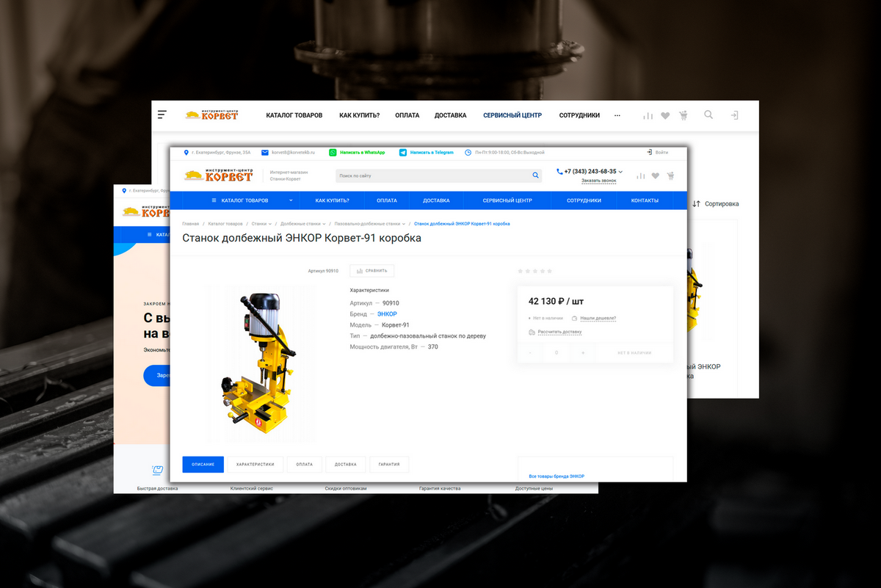Follow the ЭНКОР brand link in characteristics
This screenshot has width=881, height=588.
(x=387, y=314)
